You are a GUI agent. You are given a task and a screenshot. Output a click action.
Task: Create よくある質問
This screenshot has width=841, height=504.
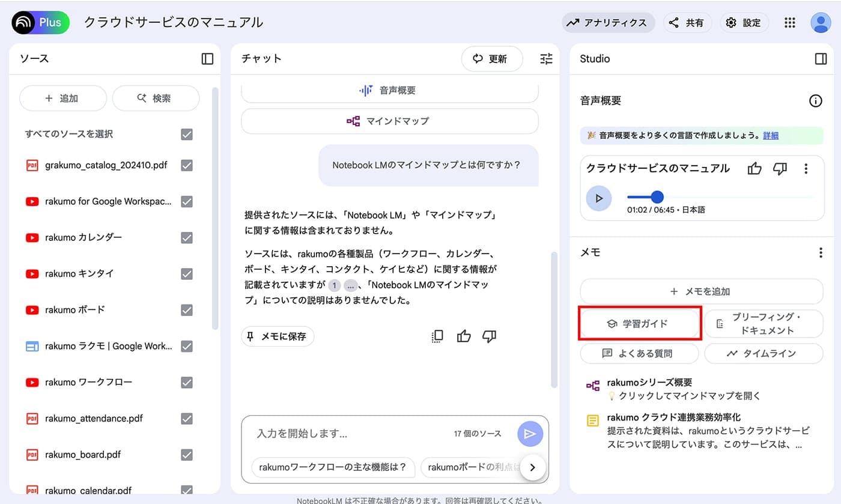point(639,354)
